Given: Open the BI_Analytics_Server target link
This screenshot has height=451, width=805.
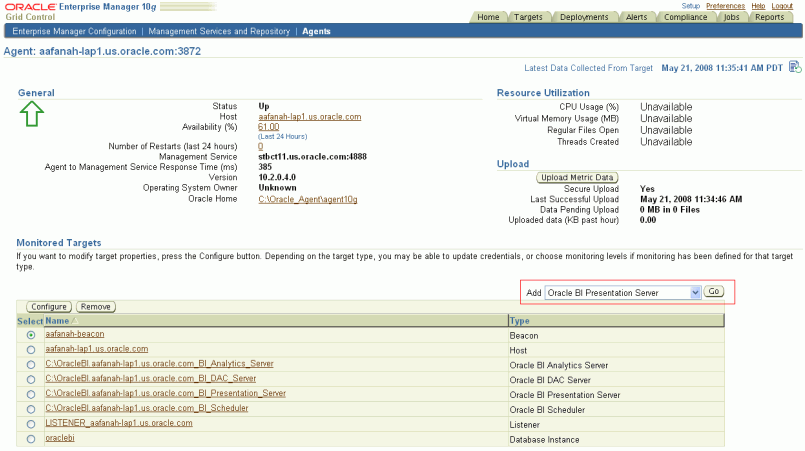Looking at the screenshot, I should [x=159, y=364].
